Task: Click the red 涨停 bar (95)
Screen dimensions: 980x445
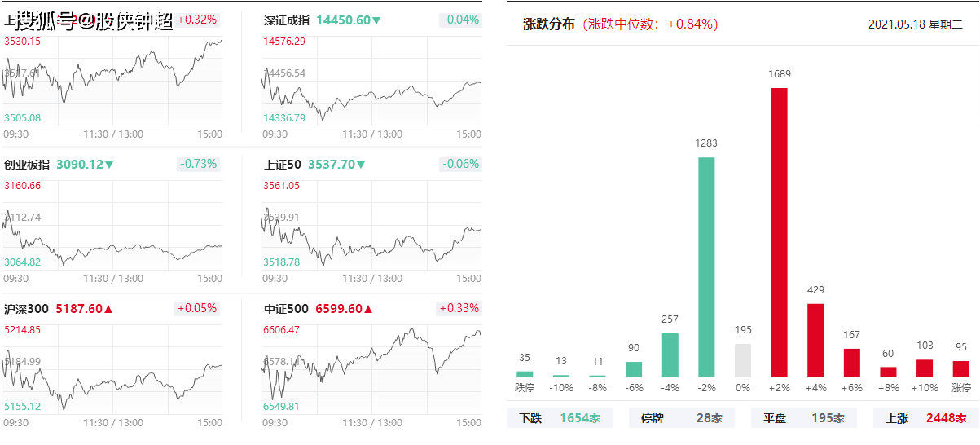Action: click(x=961, y=368)
